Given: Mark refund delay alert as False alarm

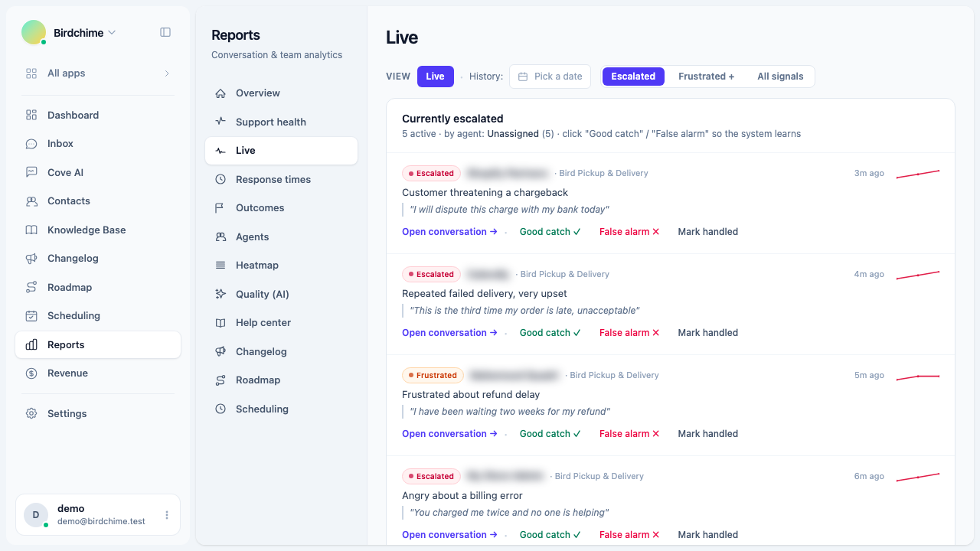Looking at the screenshot, I should [629, 434].
